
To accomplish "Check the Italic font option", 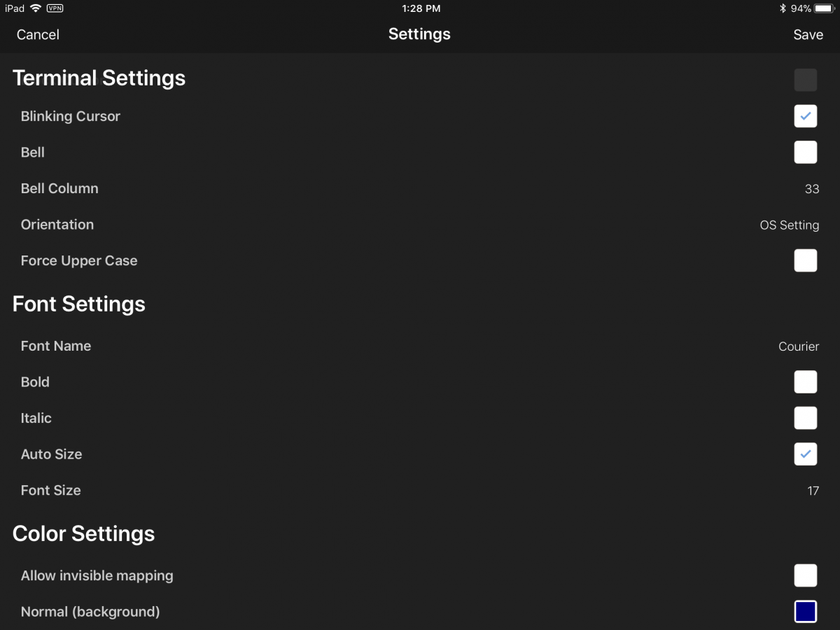I will 805,418.
